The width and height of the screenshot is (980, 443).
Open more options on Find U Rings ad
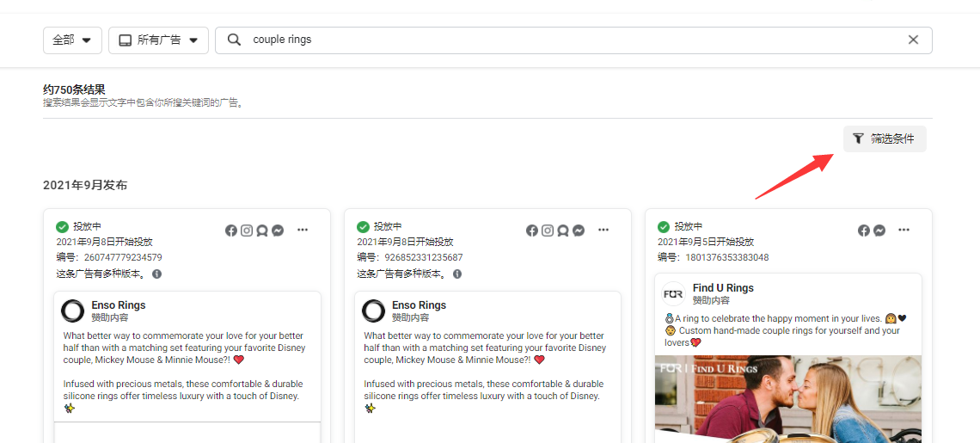[903, 230]
